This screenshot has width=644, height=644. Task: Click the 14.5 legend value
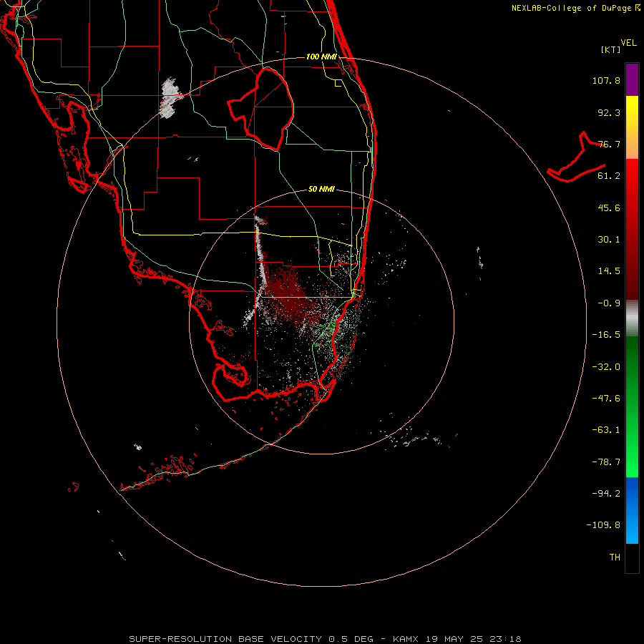point(609,271)
